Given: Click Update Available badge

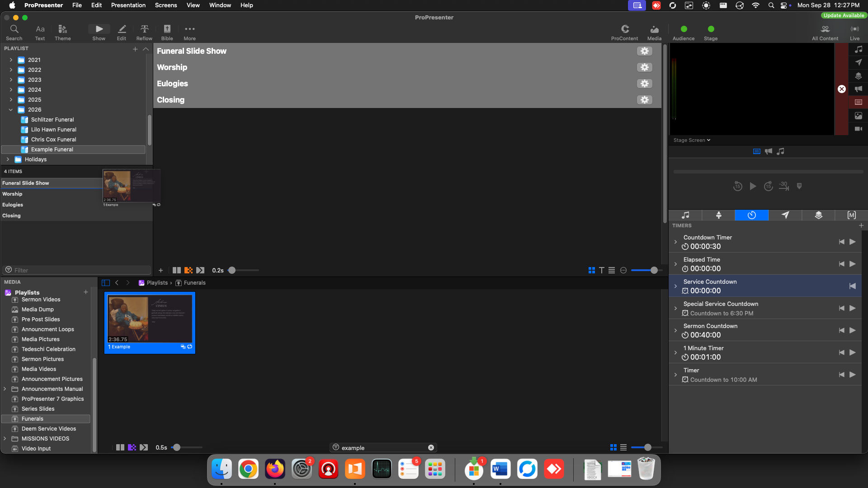Looking at the screenshot, I should pos(844,15).
